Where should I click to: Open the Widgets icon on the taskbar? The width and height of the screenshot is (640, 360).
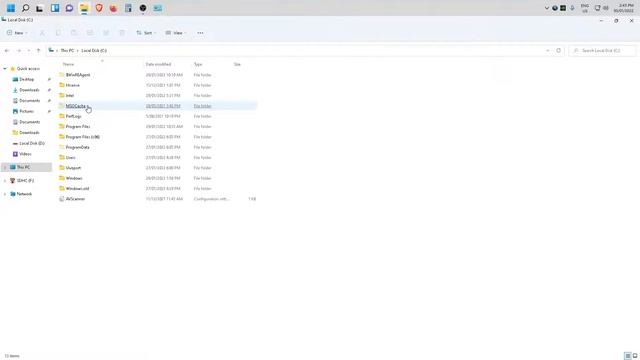click(x=55, y=8)
